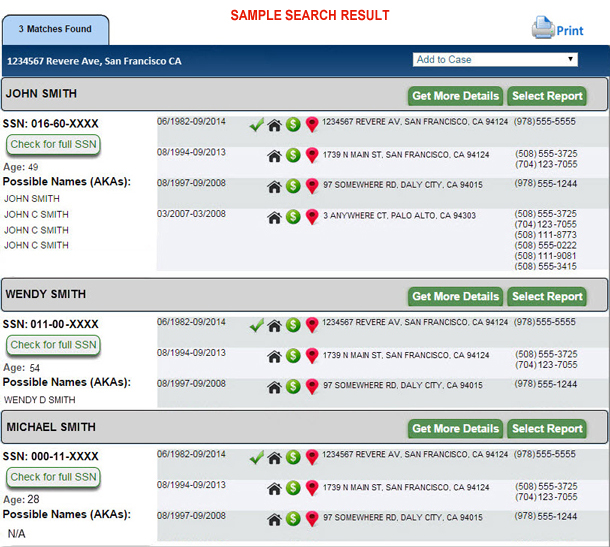Image resolution: width=610 pixels, height=547 pixels.
Task: Check for full SSN of John Smith
Action: [53, 144]
